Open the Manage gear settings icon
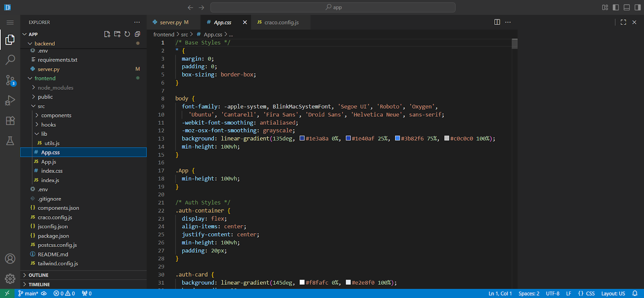The image size is (644, 298). pos(10,278)
